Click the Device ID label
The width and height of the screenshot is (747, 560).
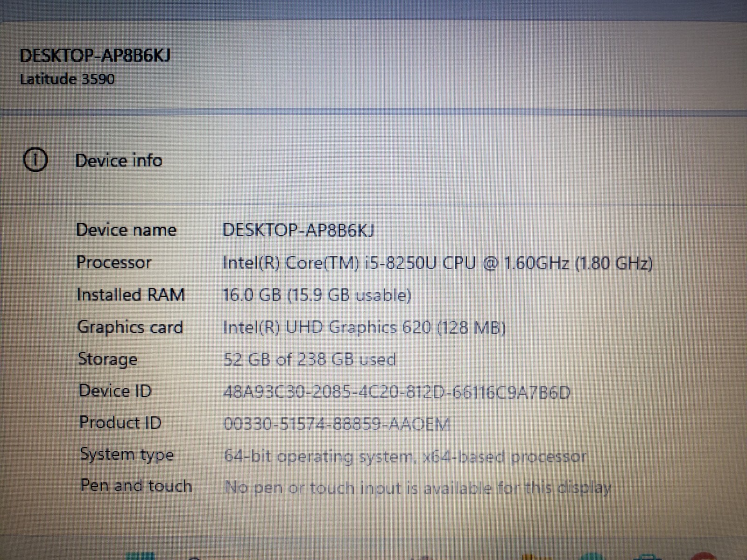coord(115,391)
